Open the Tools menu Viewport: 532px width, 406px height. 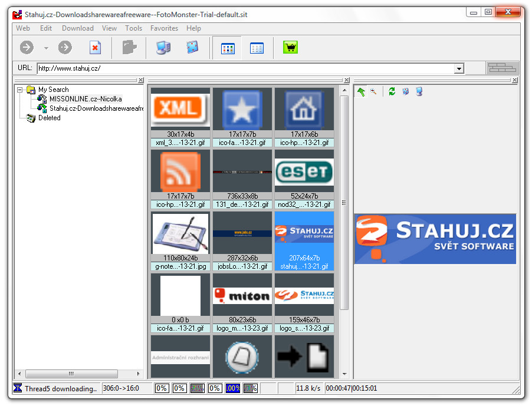[133, 28]
